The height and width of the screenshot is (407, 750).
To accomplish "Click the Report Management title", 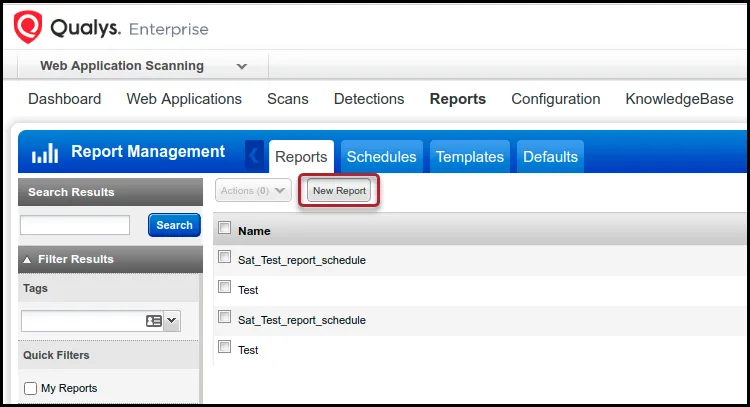I will tap(148, 152).
